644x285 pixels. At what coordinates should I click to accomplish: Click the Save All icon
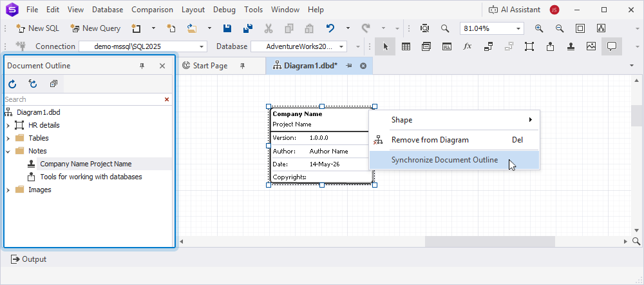pos(248,28)
